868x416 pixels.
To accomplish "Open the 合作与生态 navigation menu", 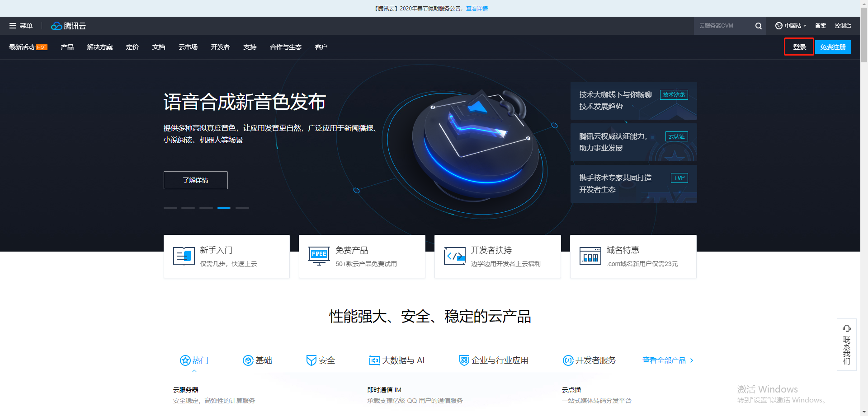I will point(286,47).
